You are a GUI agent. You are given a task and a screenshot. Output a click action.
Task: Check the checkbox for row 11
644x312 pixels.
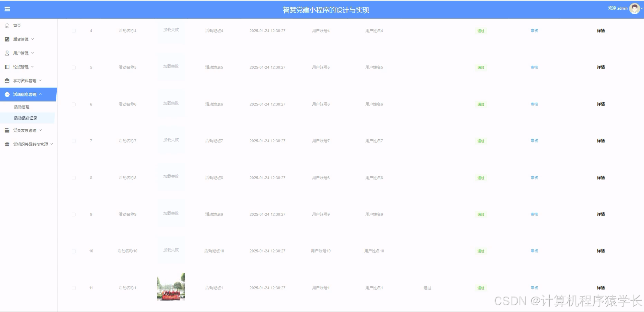(74, 288)
